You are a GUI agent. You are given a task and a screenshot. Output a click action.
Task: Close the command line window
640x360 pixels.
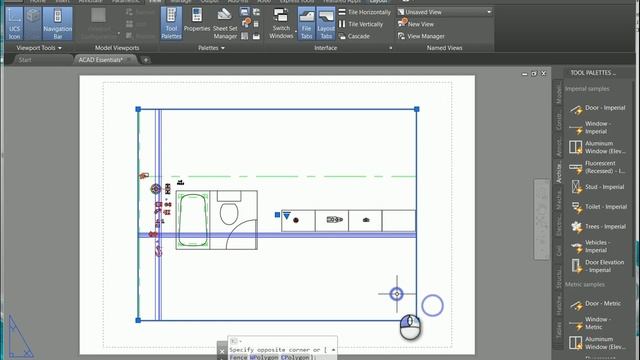point(222,351)
